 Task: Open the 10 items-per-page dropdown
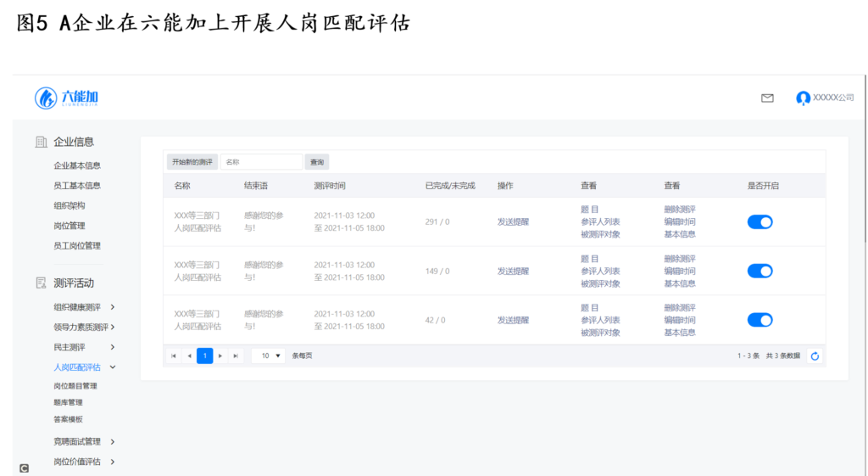[x=269, y=356]
